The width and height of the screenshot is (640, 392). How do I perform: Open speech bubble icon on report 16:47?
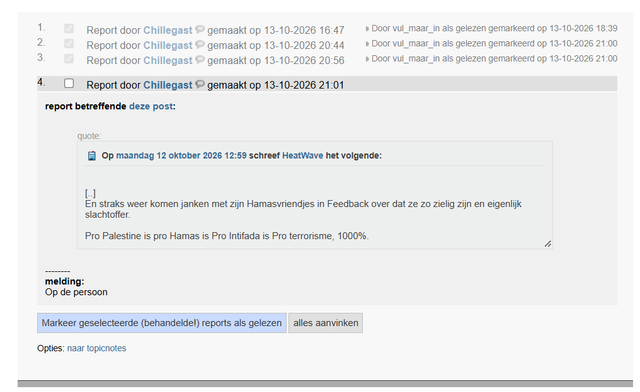tap(200, 29)
